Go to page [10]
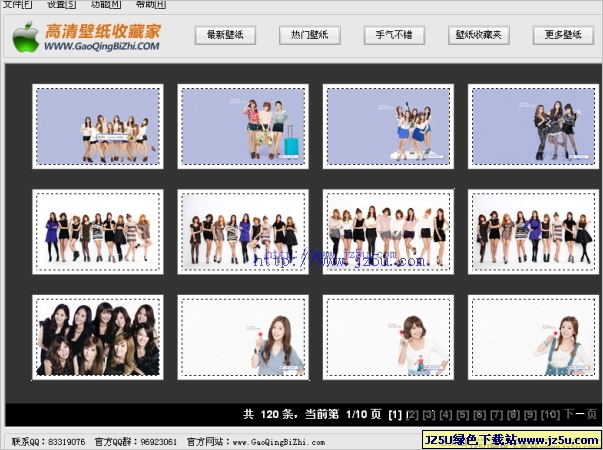The width and height of the screenshot is (603, 450). tap(550, 415)
